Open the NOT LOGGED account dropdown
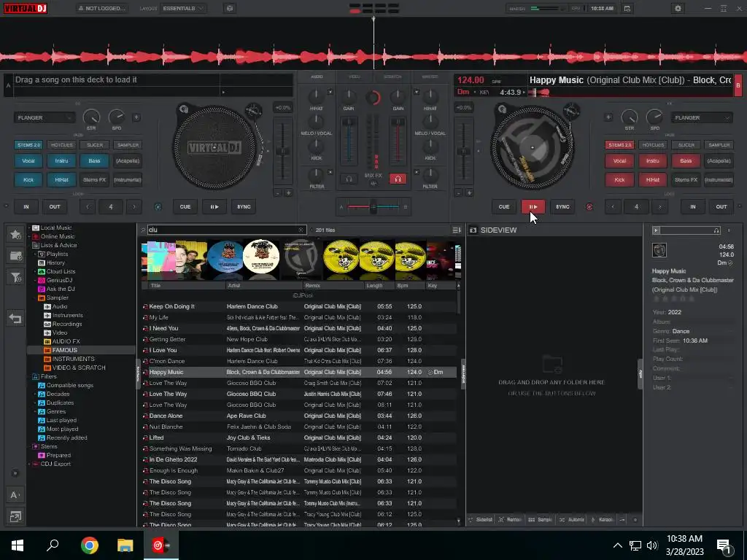 click(x=103, y=8)
